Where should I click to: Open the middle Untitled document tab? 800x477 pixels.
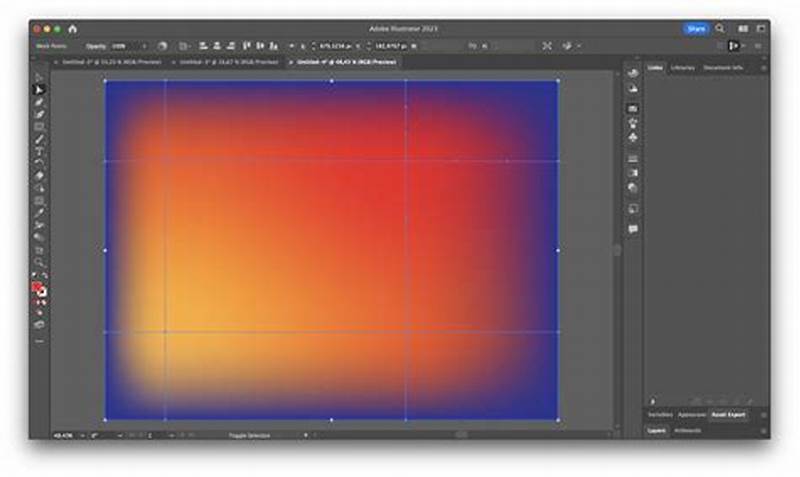pyautogui.click(x=229, y=62)
